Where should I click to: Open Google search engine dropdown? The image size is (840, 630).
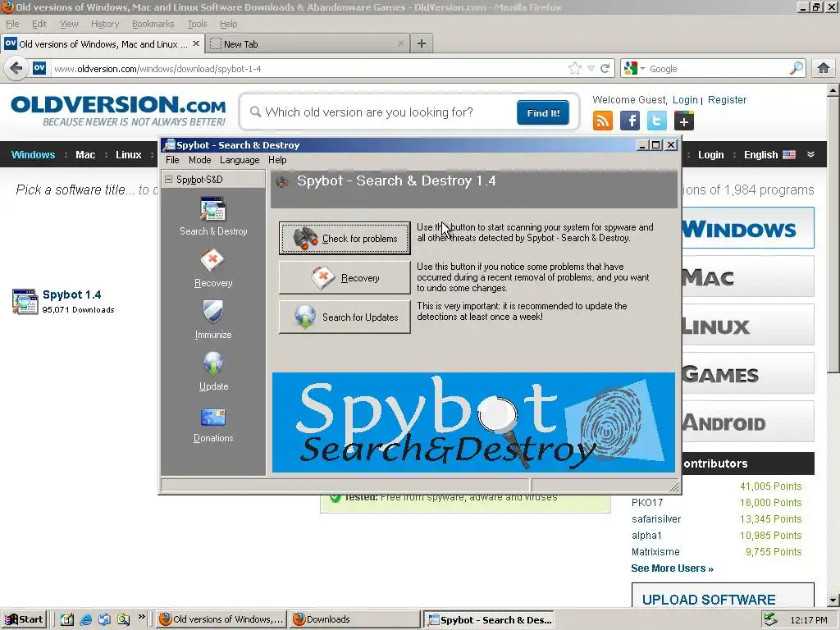(634, 69)
